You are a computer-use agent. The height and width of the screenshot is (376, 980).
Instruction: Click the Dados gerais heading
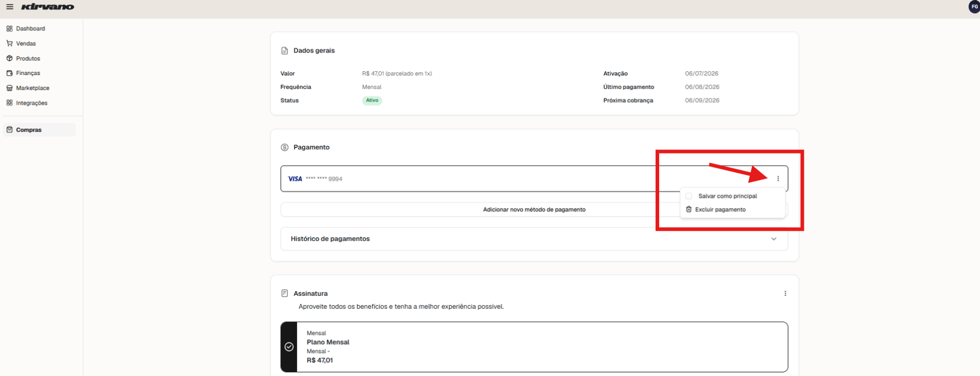tap(314, 51)
